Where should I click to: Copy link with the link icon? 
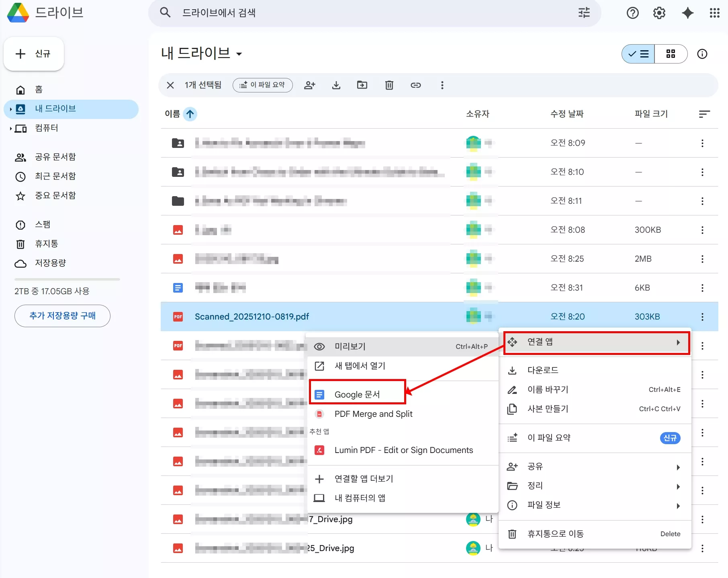[416, 85]
